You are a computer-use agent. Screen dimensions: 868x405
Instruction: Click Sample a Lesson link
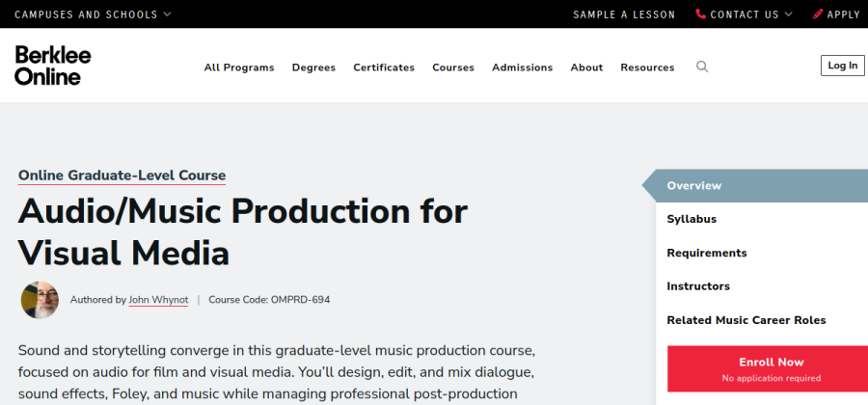624,14
